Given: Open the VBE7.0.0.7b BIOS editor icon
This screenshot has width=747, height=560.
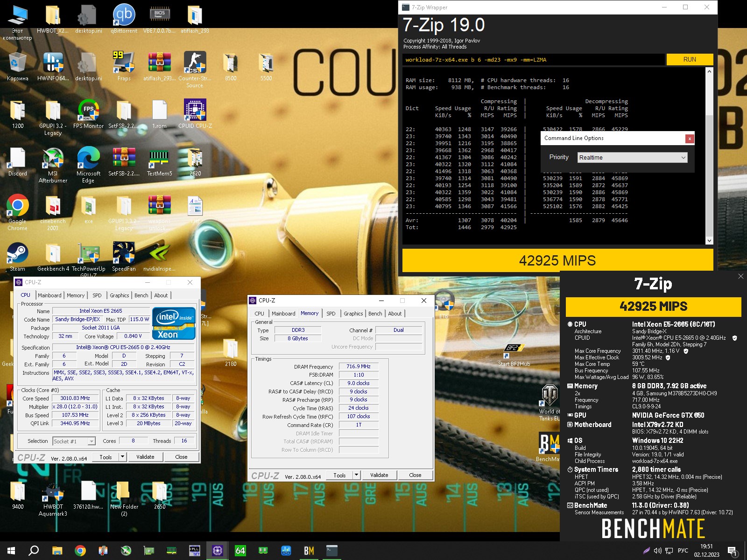Looking at the screenshot, I should [x=159, y=19].
